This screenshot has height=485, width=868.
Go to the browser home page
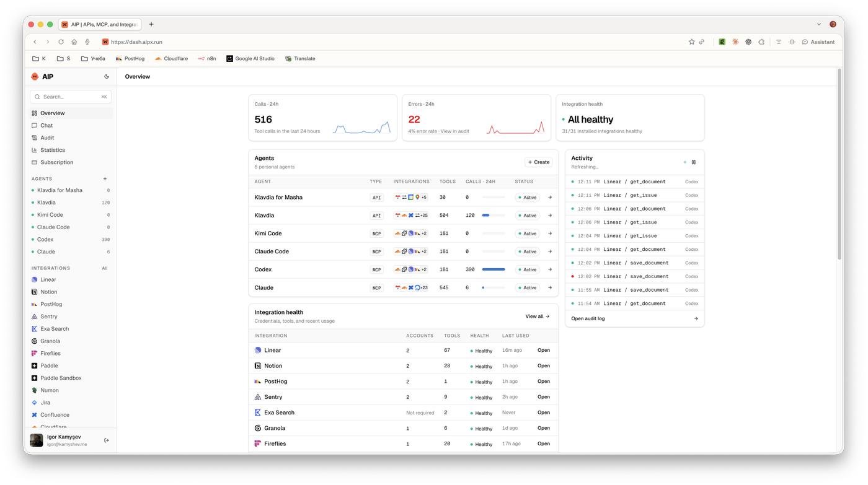coord(74,42)
